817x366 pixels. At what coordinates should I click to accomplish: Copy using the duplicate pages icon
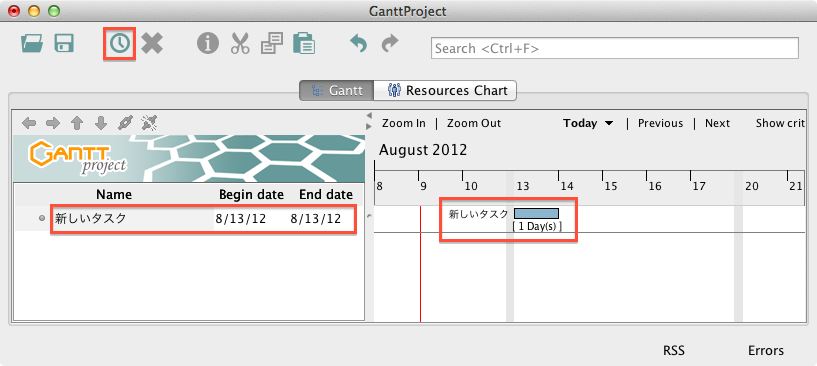click(271, 44)
